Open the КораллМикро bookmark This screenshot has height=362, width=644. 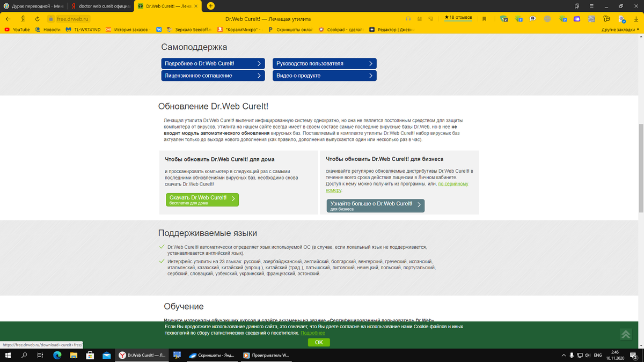(x=239, y=29)
